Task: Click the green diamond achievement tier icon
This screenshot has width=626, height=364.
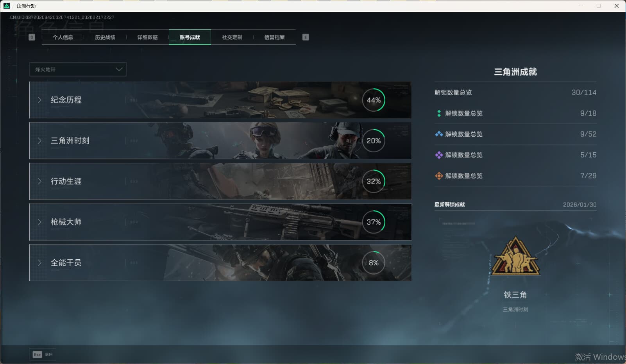Action: point(439,113)
